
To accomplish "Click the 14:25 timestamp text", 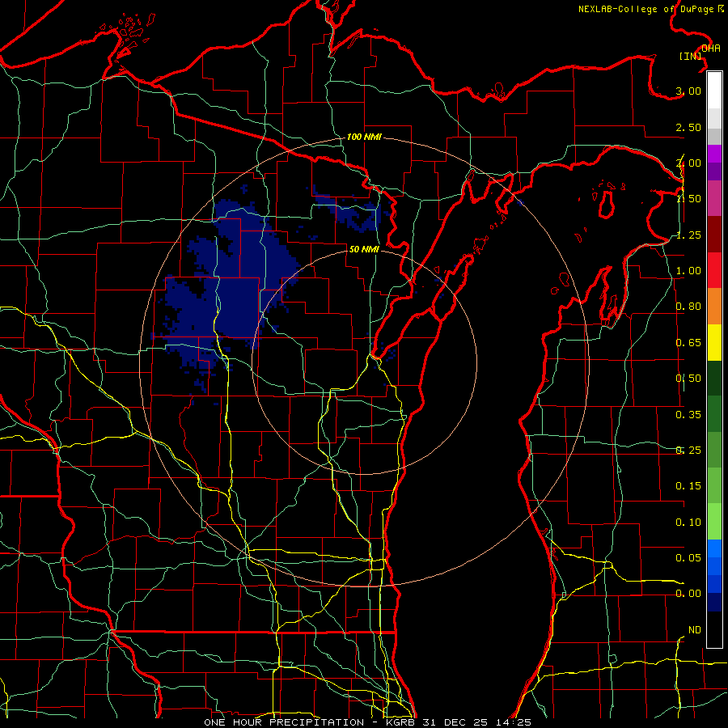I will coord(515,722).
